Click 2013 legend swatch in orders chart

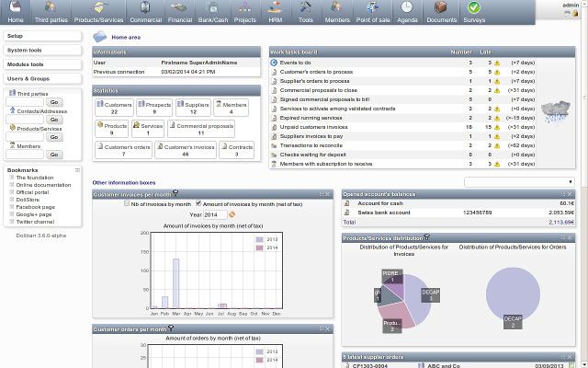click(x=259, y=351)
